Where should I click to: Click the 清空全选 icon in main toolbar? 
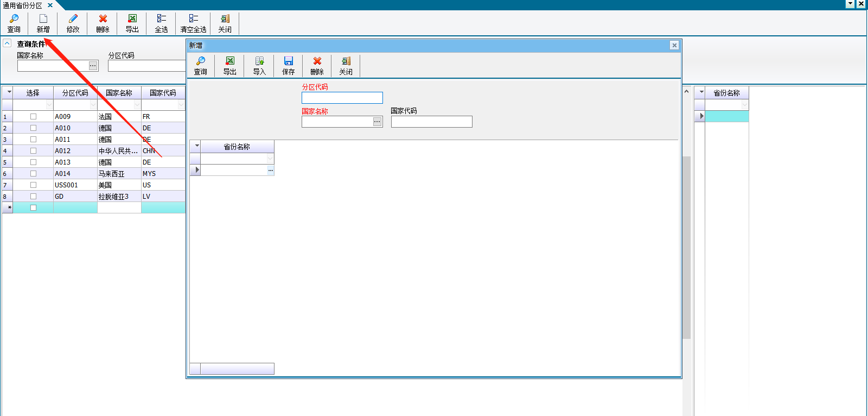tap(194, 18)
